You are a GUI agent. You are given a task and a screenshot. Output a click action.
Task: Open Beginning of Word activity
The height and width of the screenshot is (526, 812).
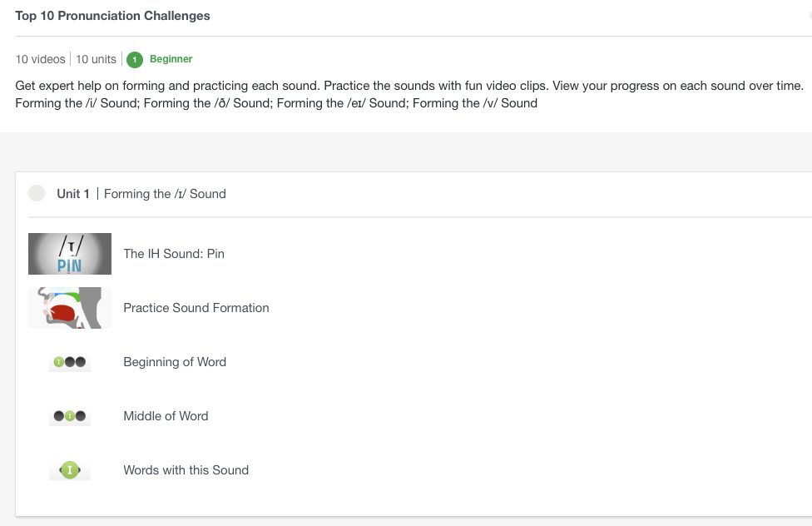[175, 362]
